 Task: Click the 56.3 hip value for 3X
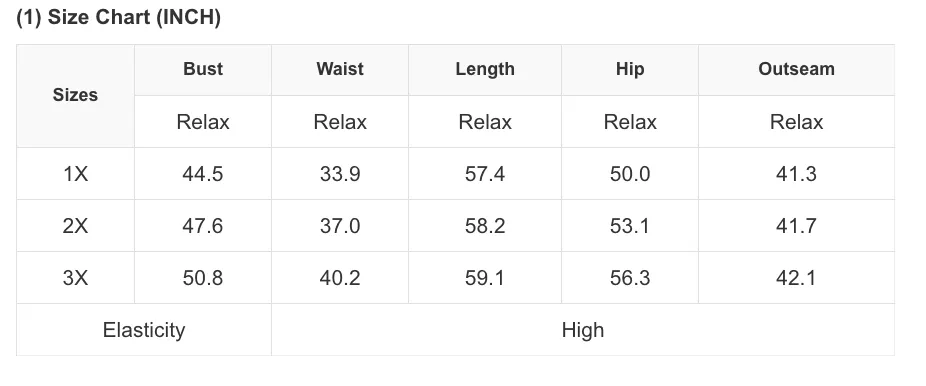[630, 278]
